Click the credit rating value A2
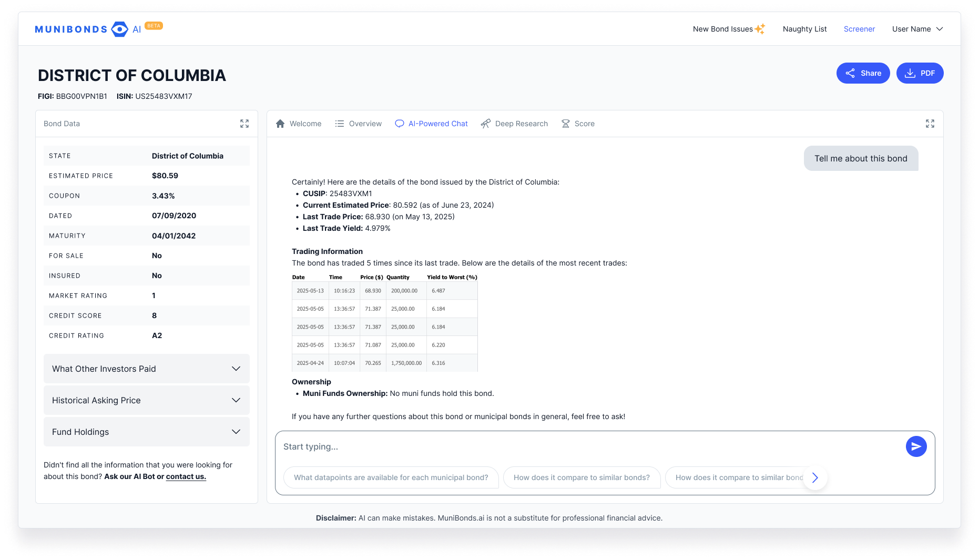Viewport: 979px width, 560px height. (157, 335)
